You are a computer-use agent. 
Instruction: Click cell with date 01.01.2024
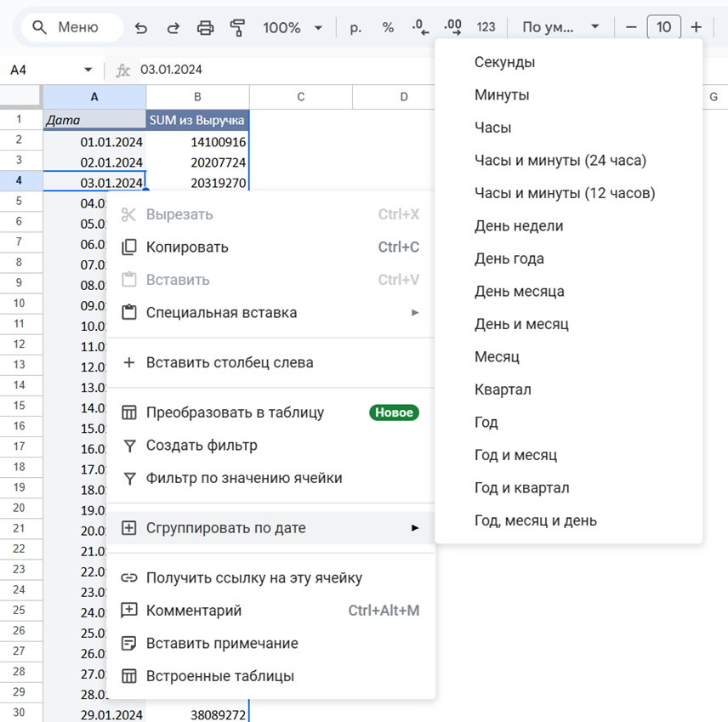(x=94, y=142)
